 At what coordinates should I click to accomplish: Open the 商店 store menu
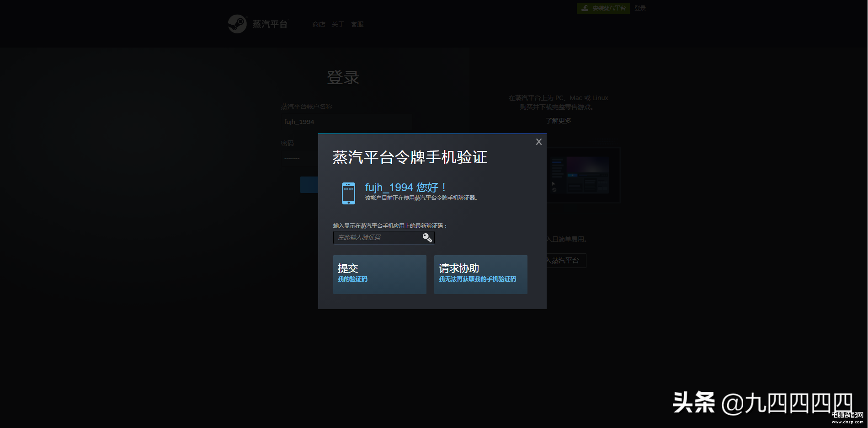click(319, 24)
